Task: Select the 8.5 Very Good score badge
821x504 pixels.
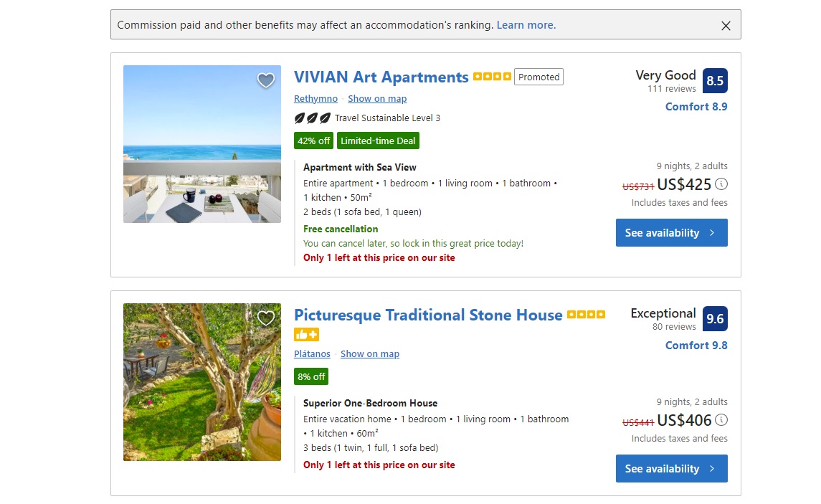Action: pos(715,80)
